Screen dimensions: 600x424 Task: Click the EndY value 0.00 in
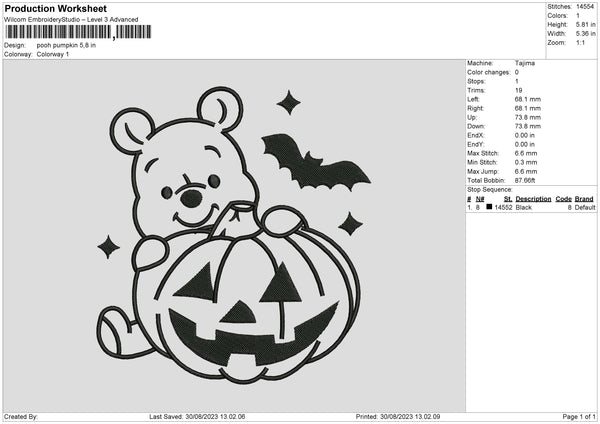coord(525,144)
